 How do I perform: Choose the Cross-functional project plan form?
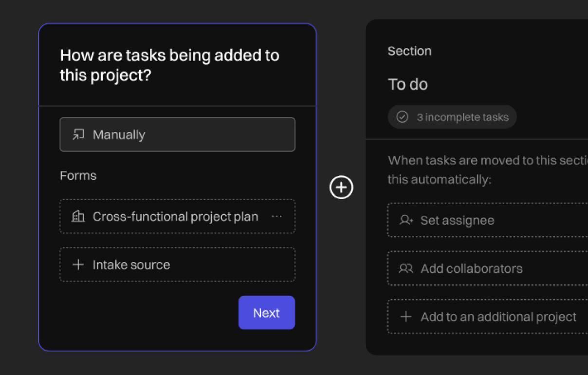[x=175, y=217]
